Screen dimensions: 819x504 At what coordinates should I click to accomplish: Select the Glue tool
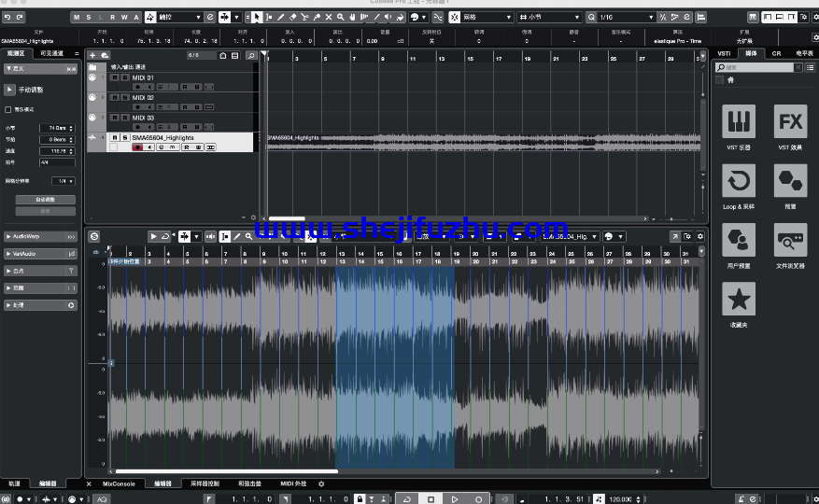pos(317,17)
